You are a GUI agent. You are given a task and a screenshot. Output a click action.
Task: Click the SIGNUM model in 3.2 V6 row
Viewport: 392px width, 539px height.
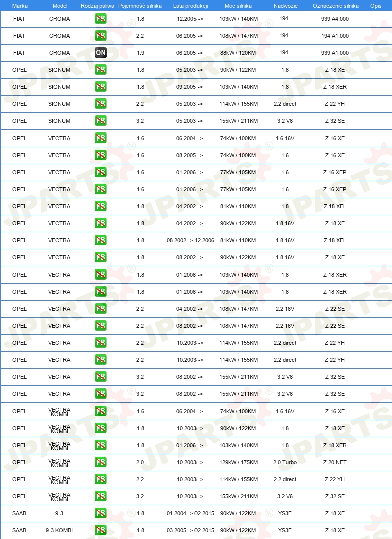click(x=59, y=121)
